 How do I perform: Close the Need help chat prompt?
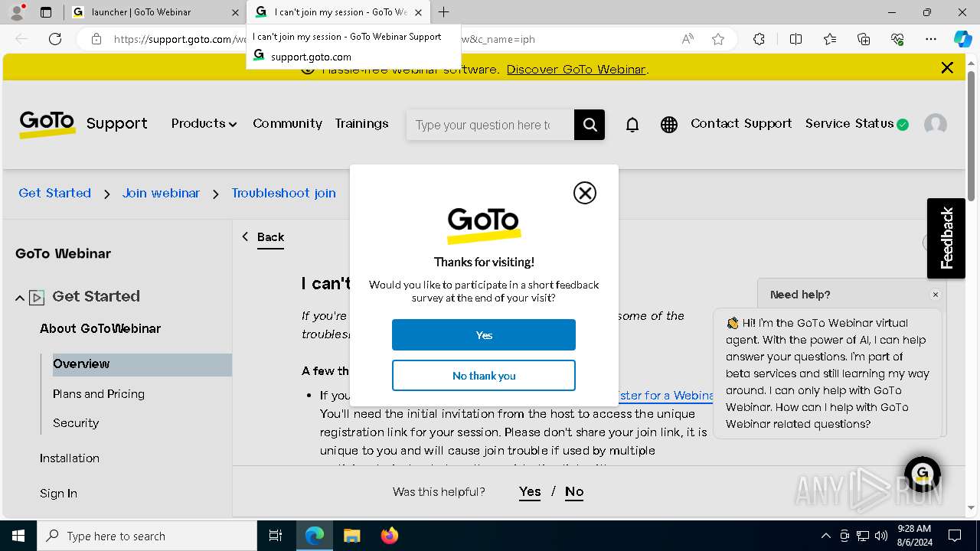pyautogui.click(x=935, y=295)
